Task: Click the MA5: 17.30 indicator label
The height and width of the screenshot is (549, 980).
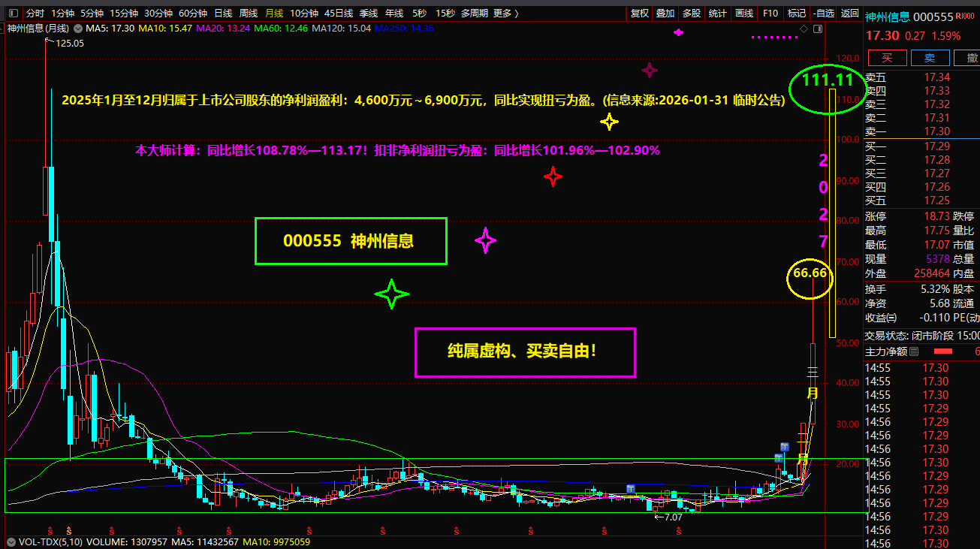Action: point(110,28)
